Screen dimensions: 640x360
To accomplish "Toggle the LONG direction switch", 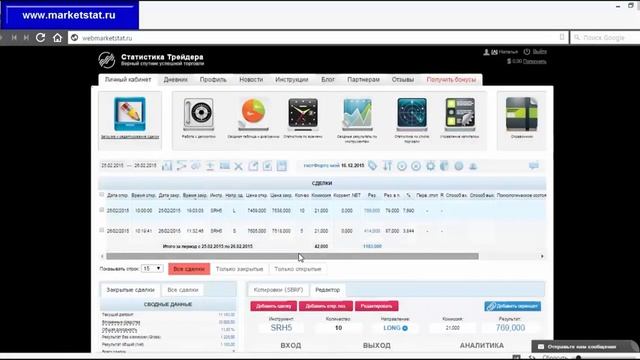I will [x=405, y=328].
